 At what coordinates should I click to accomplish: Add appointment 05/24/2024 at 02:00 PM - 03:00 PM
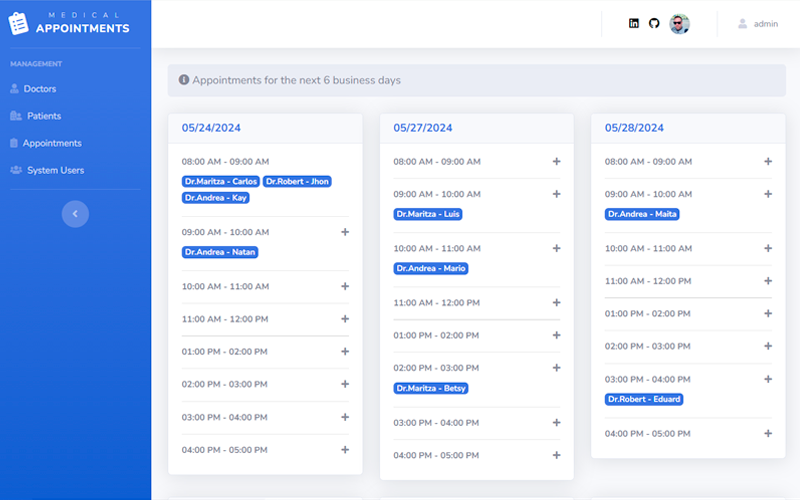345,384
